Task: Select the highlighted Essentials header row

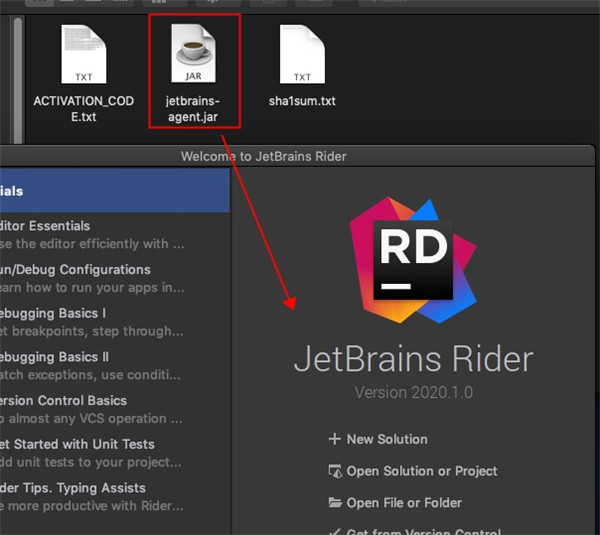Action: (x=115, y=191)
